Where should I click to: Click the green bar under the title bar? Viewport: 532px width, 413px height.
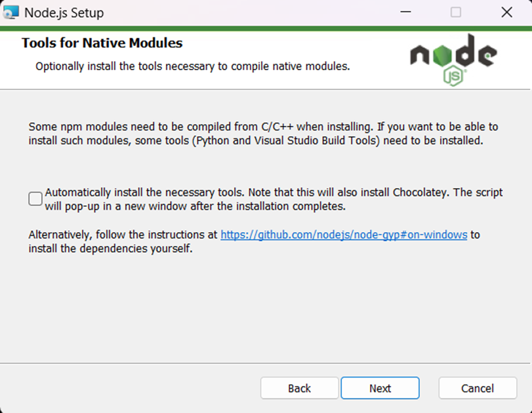[266, 28]
